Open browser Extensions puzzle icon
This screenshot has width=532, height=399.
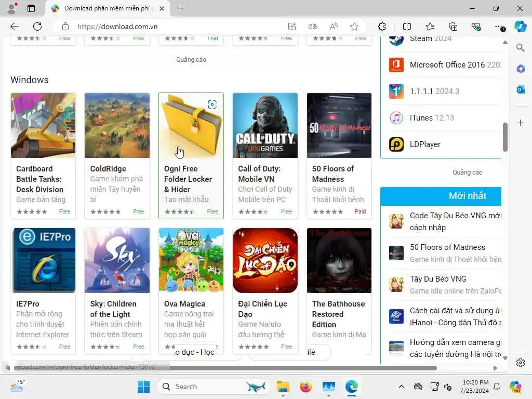pos(382,26)
